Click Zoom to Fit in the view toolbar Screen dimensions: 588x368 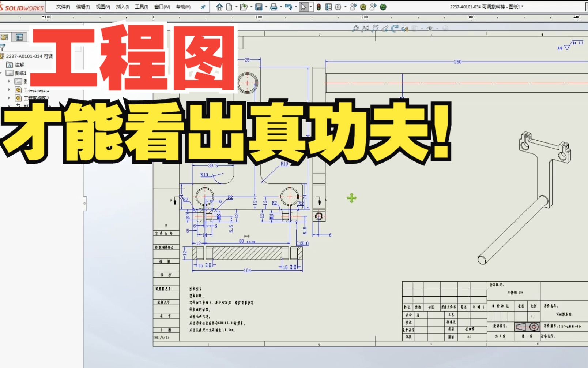(355, 29)
